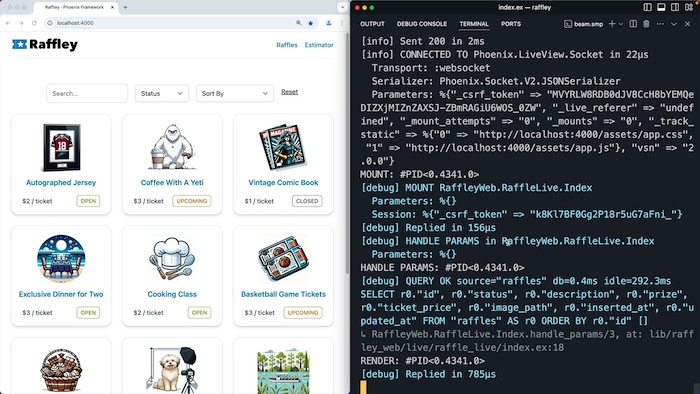
Task: Kill terminal with the trash icon
Action: (646, 24)
